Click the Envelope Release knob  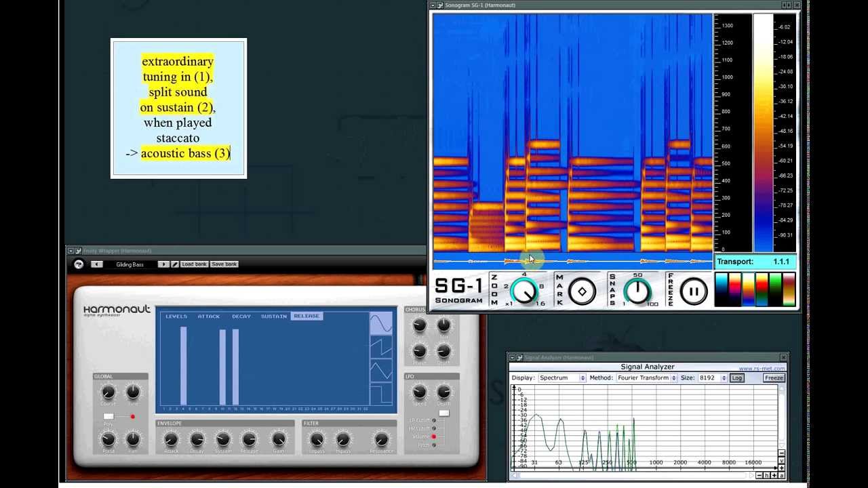pos(249,439)
